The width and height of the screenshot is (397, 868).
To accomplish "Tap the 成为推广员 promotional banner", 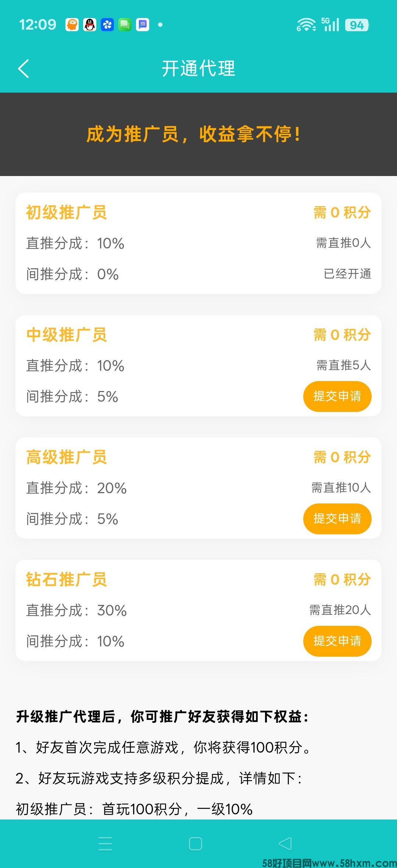I will (198, 134).
